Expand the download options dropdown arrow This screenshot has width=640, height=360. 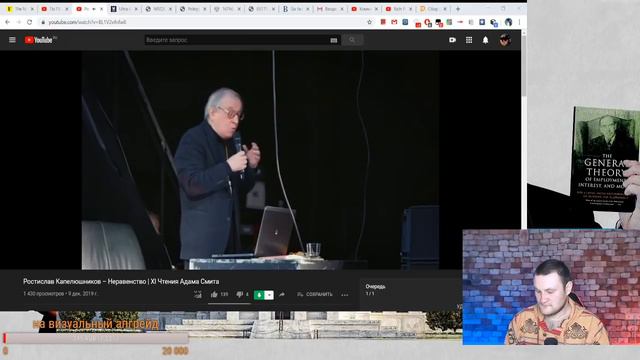269,295
